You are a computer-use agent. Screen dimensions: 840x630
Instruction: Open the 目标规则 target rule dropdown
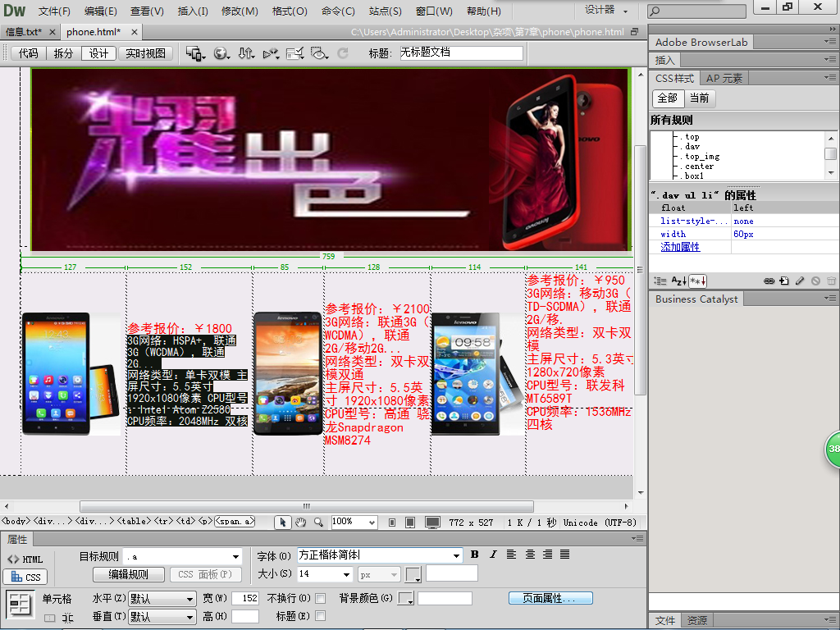(235, 557)
